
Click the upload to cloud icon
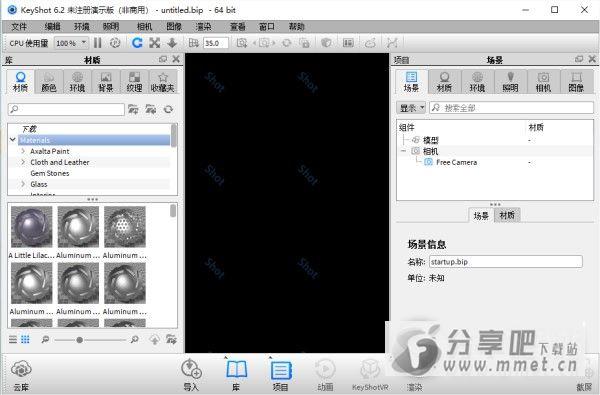pos(155,339)
